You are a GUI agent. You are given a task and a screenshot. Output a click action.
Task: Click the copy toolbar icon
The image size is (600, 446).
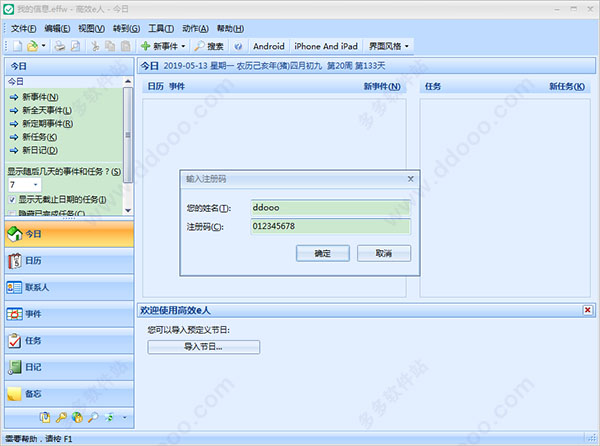110,46
